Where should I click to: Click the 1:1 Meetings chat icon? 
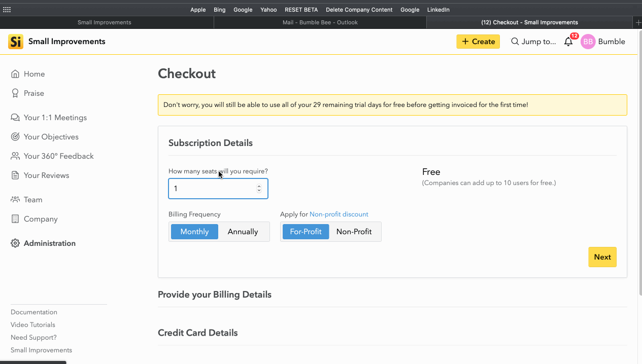click(15, 118)
